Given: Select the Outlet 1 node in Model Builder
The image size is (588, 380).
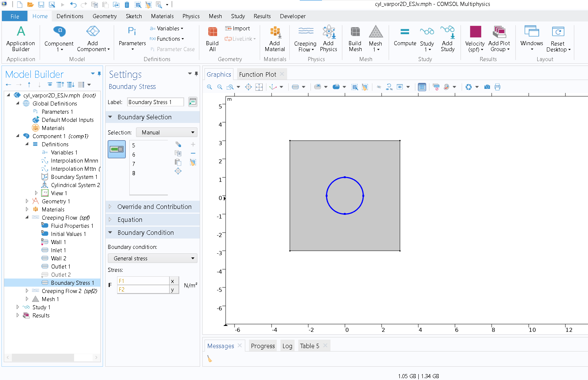Looking at the screenshot, I should pos(60,267).
